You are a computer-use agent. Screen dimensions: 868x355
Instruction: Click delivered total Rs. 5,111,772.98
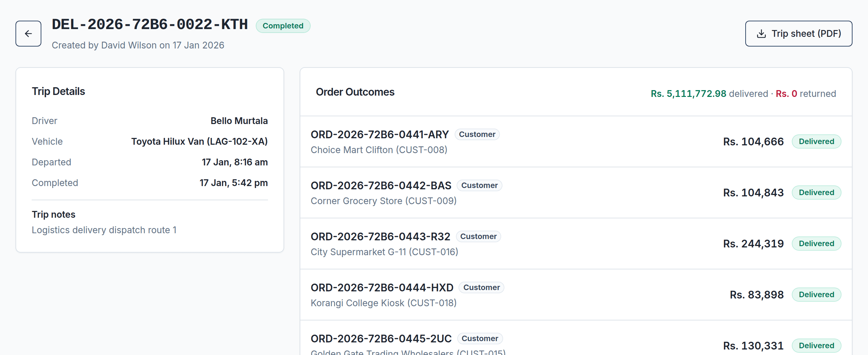(688, 94)
